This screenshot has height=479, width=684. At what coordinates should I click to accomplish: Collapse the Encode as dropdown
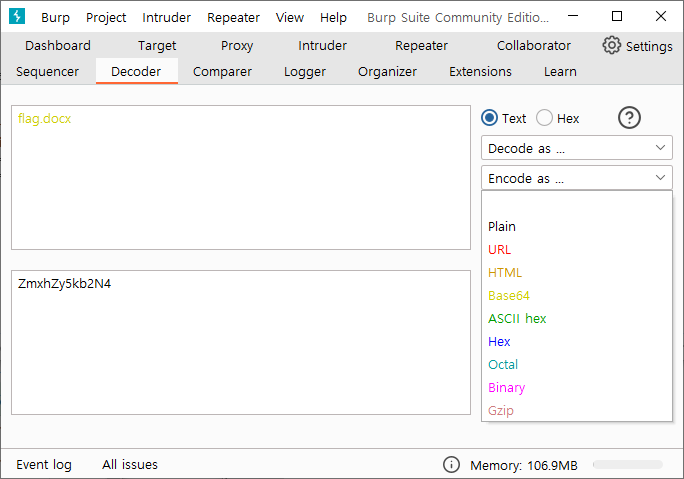pos(577,178)
